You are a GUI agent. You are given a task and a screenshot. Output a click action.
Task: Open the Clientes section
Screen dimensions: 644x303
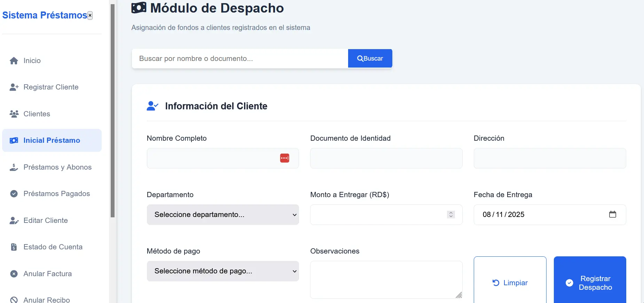[x=52, y=114]
